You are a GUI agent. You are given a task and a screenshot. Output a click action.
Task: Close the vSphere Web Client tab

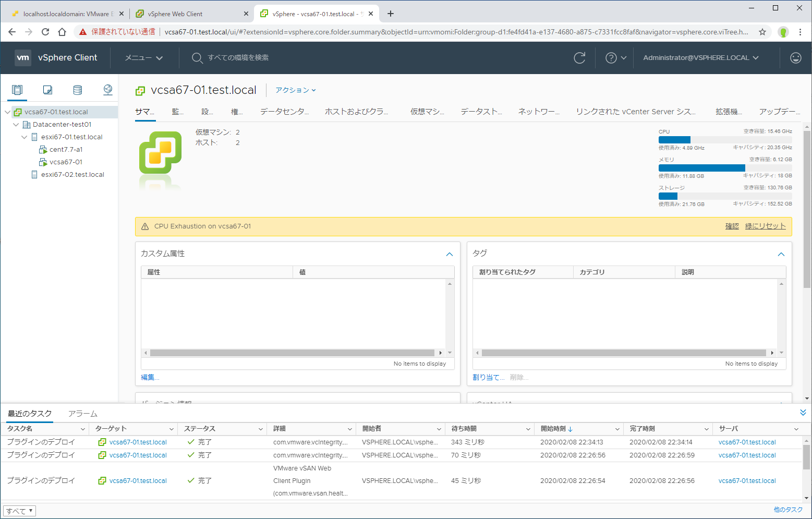pos(246,14)
